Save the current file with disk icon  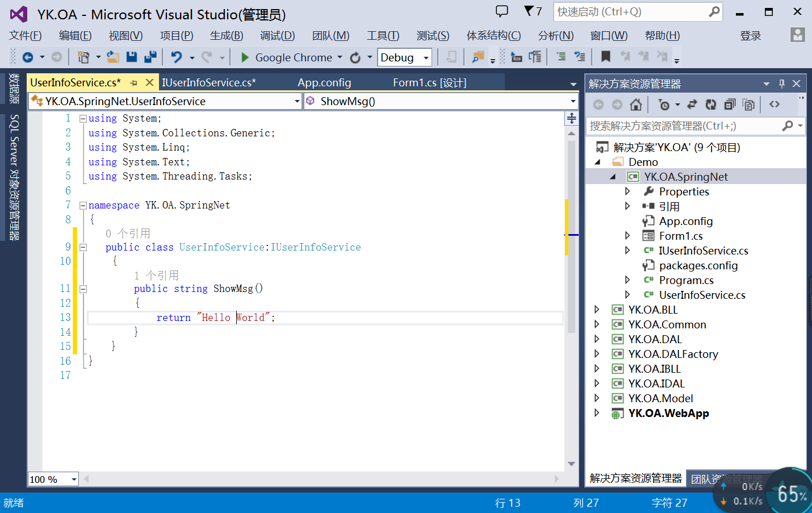tap(132, 57)
